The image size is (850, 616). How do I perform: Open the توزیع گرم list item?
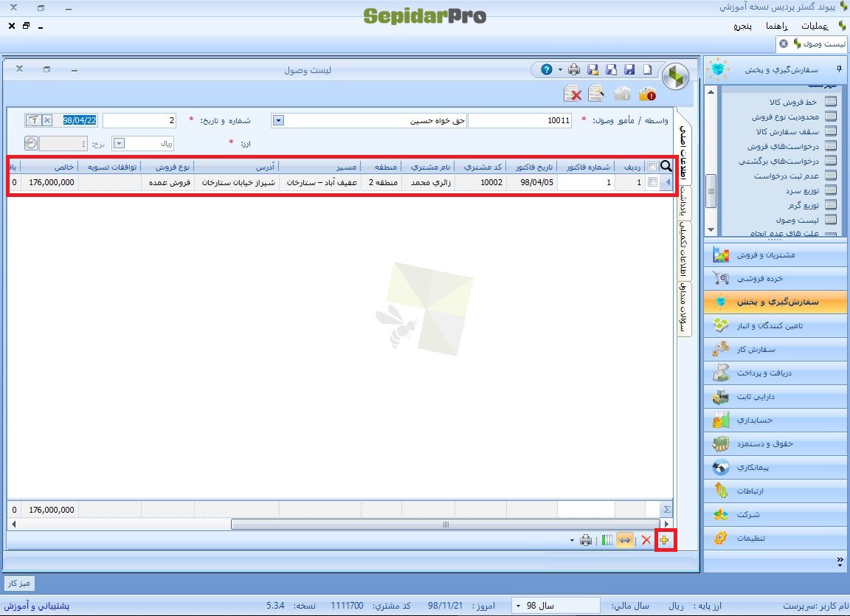point(804,205)
